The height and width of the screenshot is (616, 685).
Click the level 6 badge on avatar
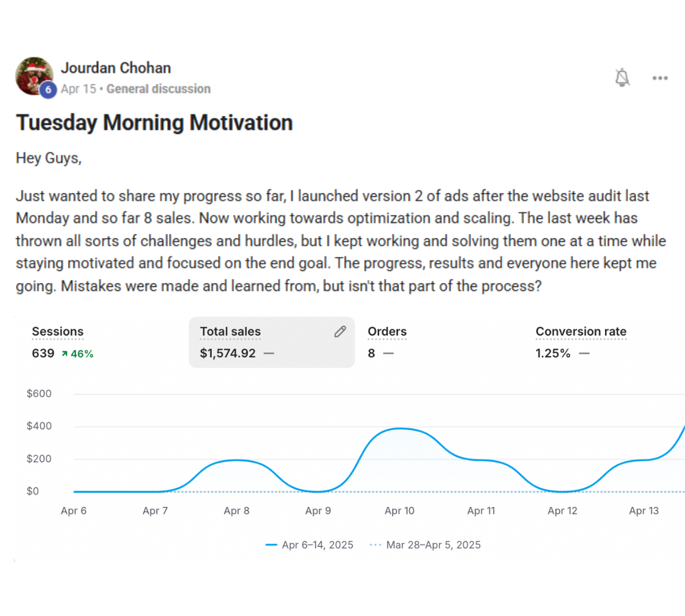point(48,90)
